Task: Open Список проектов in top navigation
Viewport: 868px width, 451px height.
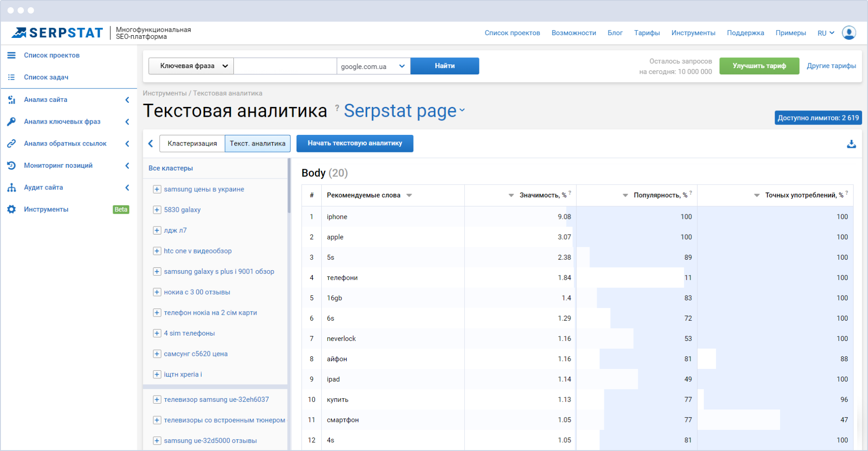Action: 512,33
